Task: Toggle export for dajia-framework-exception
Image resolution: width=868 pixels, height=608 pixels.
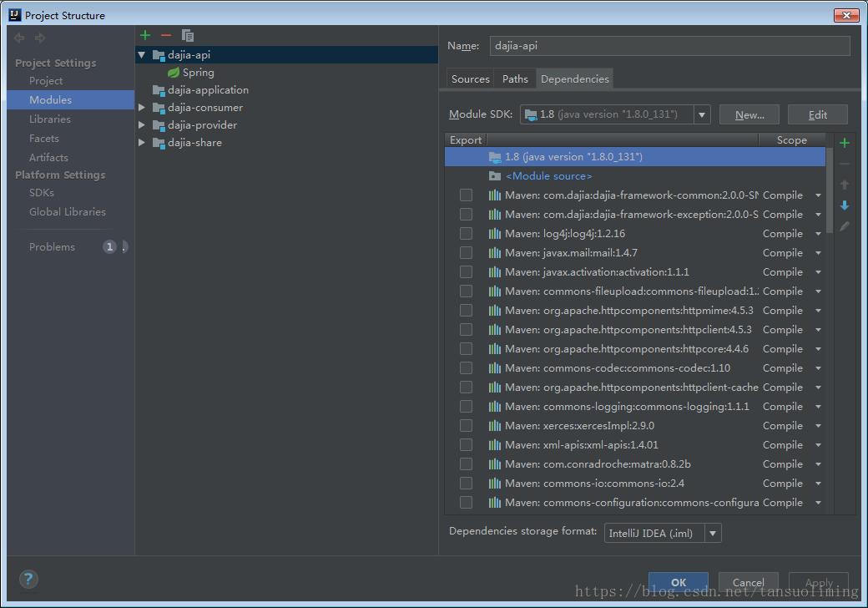Action: pyautogui.click(x=466, y=215)
